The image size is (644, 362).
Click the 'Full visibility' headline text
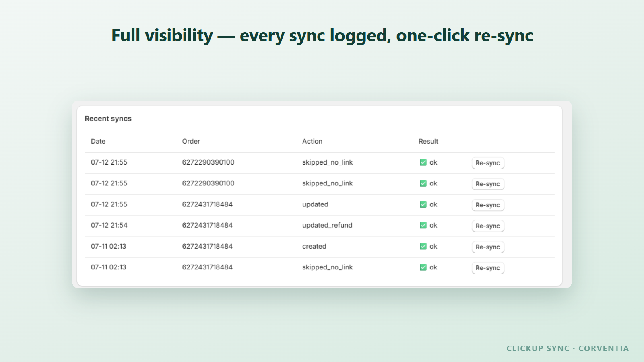point(322,35)
